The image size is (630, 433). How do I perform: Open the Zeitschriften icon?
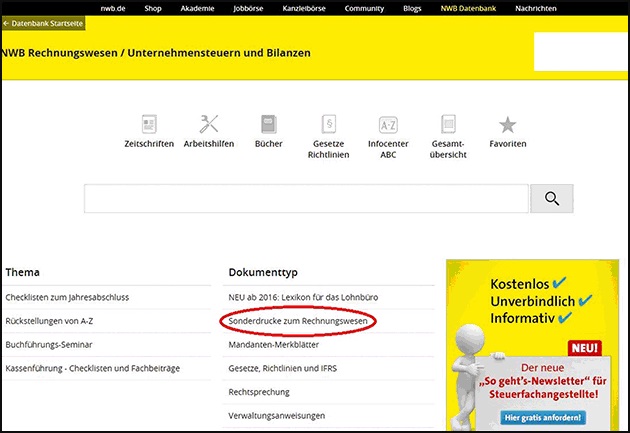(149, 125)
